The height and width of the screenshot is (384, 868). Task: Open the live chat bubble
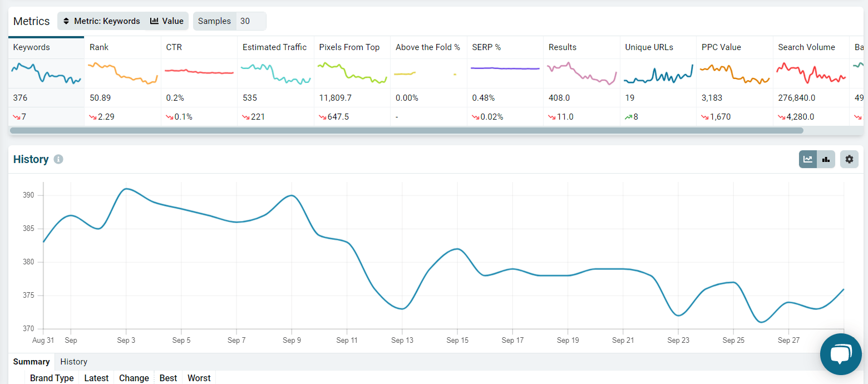(x=841, y=354)
